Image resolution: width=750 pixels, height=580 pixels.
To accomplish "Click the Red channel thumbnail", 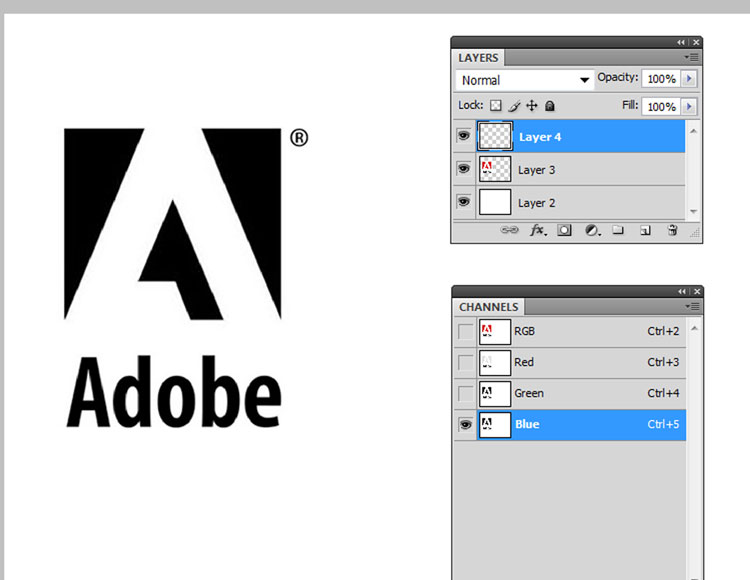I will coord(495,362).
